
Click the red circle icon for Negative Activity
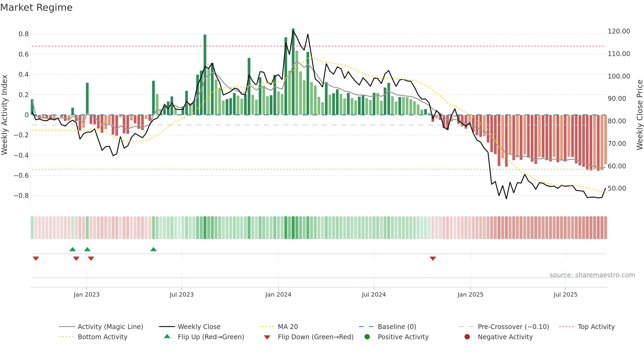click(x=467, y=337)
